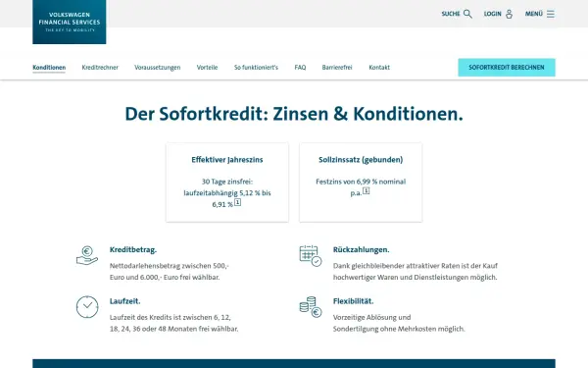Viewport: 588px width, 368px height.
Task: Click the Effektiver Jahreszins card title
Action: [x=227, y=160]
